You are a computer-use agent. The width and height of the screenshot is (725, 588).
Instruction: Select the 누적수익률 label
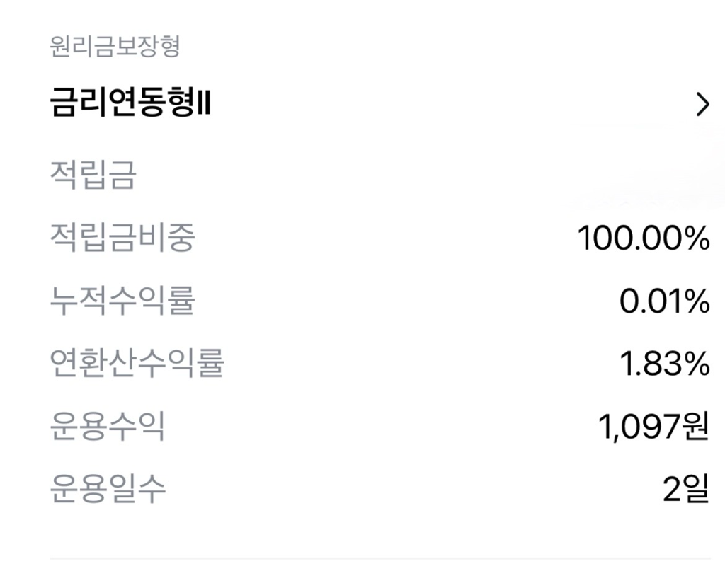(x=122, y=302)
